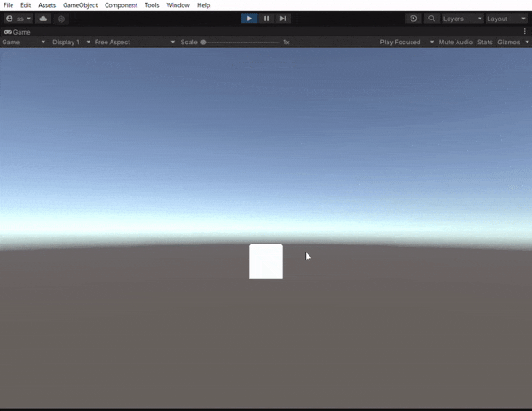Screen dimensions: 532x411
Task: Open the Component menu
Action: [x=121, y=5]
